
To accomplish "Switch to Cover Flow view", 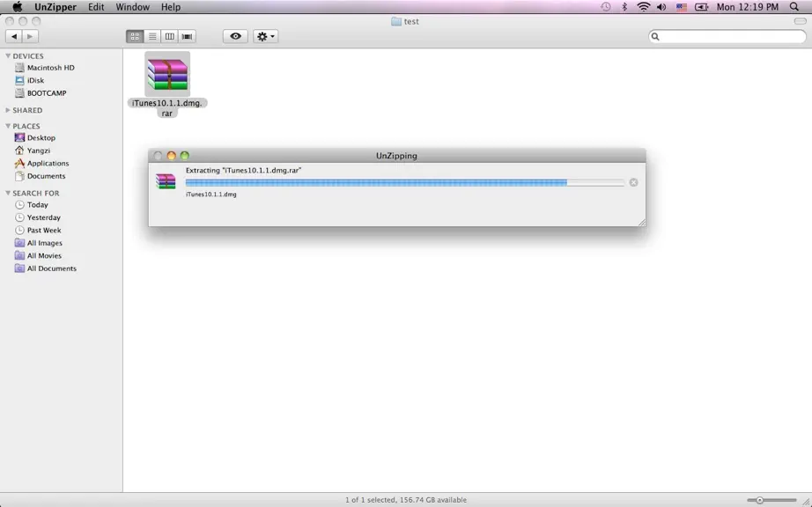I will [x=187, y=36].
